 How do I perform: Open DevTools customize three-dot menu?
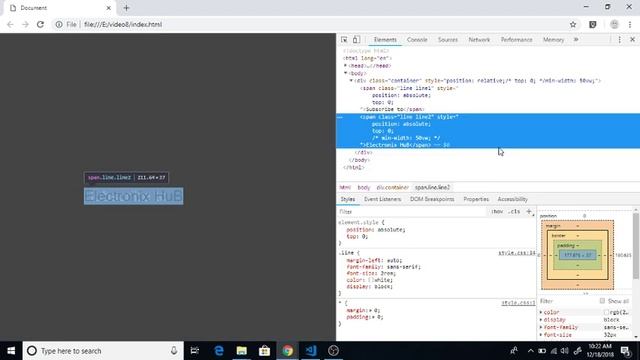point(619,40)
